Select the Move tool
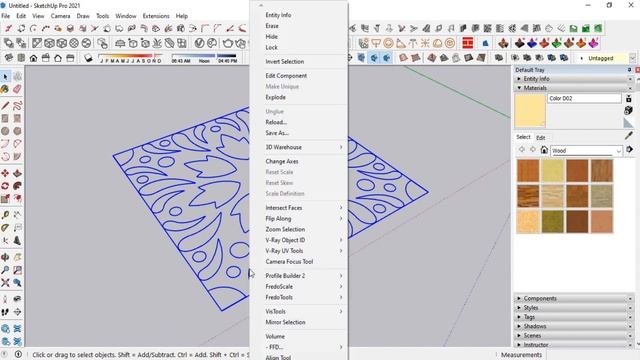Viewport: 640px width, 360px height. click(5, 173)
